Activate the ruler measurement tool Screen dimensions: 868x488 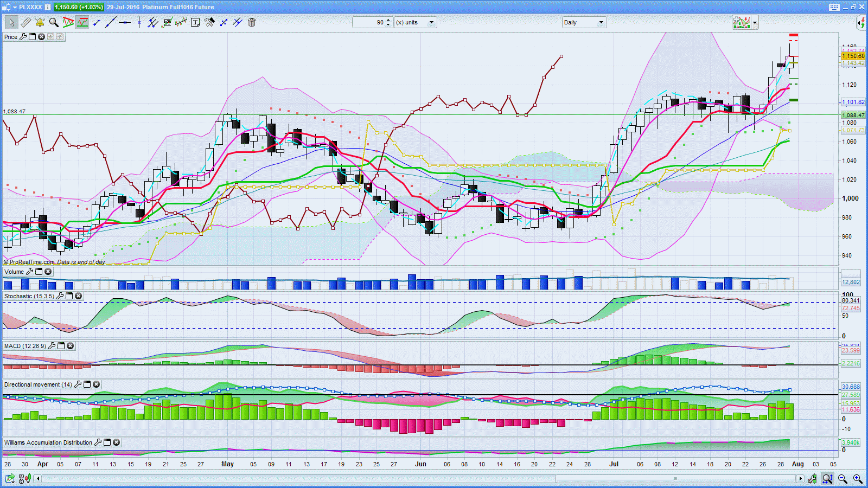(x=25, y=22)
